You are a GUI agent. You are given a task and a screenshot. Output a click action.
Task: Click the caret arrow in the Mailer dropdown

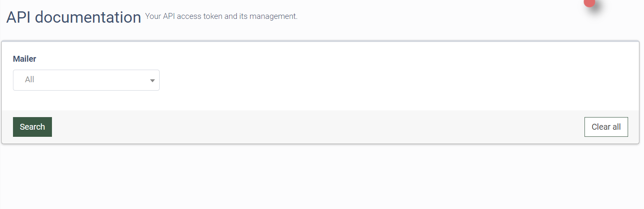[153, 81]
